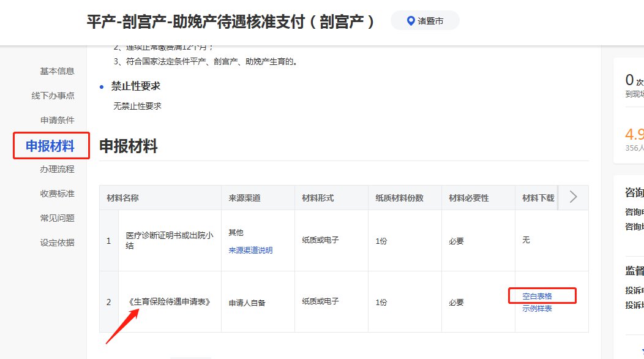Click the 《生育保险待遇申请表》 material name
This screenshot has width=644, height=359.
[169, 302]
